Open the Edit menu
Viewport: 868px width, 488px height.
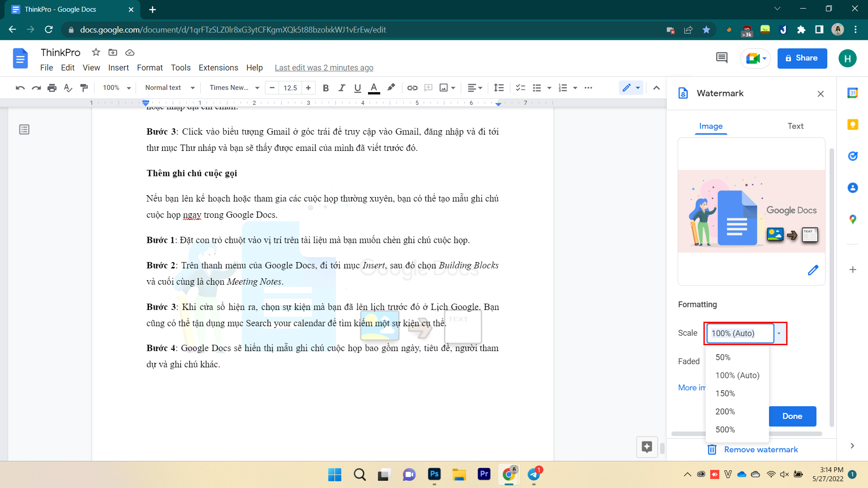coord(68,68)
